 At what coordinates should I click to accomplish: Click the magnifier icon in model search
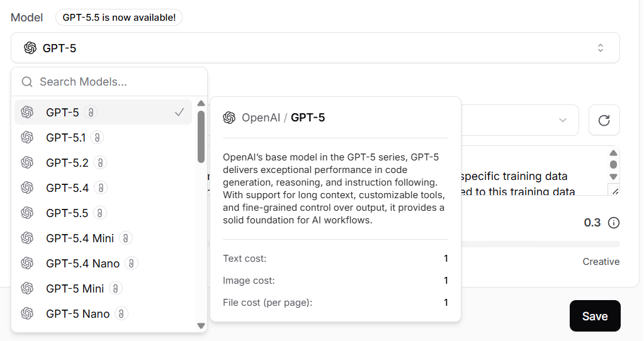pyautogui.click(x=27, y=82)
